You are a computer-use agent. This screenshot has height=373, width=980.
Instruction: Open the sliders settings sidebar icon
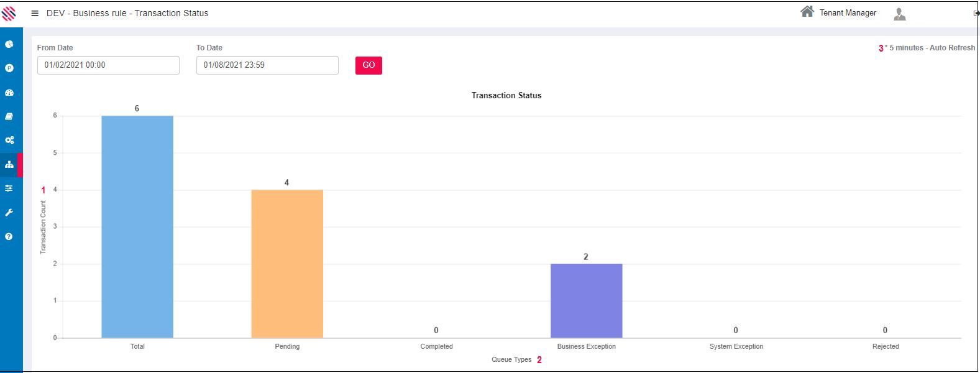pyautogui.click(x=9, y=188)
